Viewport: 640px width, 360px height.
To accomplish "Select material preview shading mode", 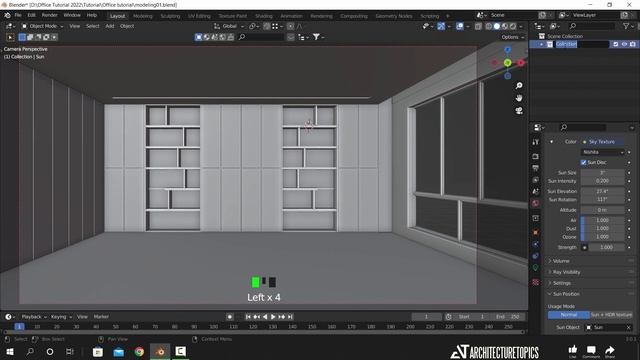I will (x=505, y=26).
